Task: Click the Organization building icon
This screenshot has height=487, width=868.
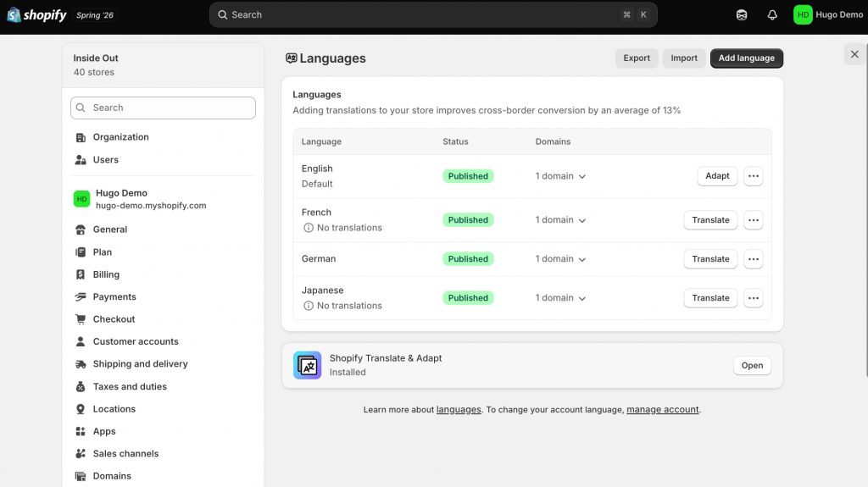Action: pos(81,137)
